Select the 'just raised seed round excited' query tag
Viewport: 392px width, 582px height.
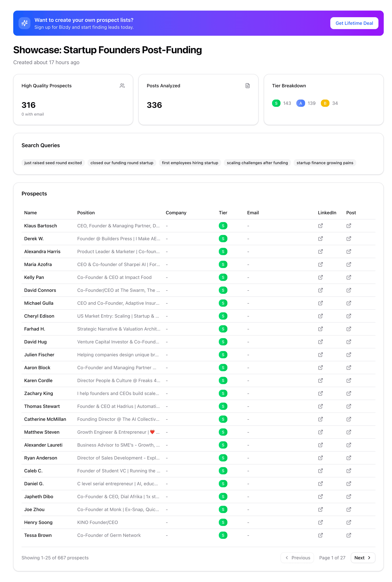(x=53, y=163)
